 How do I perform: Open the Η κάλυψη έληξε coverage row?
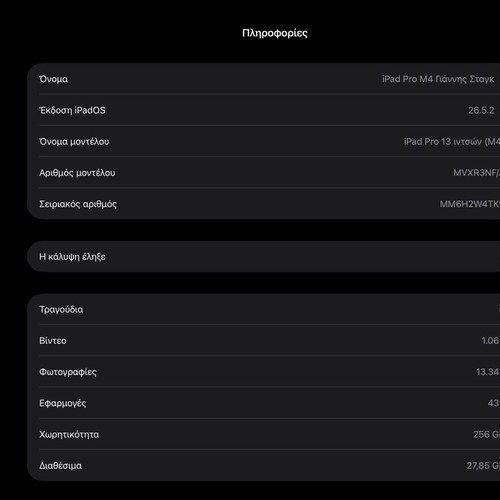(x=263, y=257)
